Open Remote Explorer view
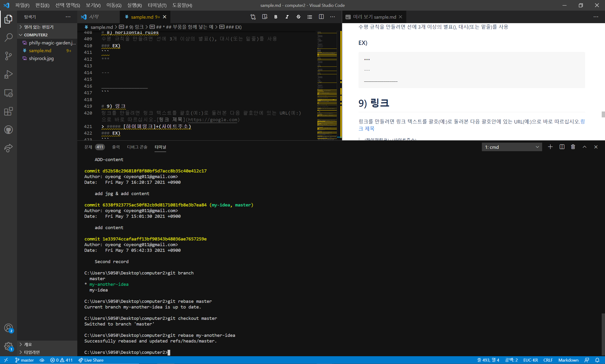The height and width of the screenshot is (364, 605). [8, 93]
